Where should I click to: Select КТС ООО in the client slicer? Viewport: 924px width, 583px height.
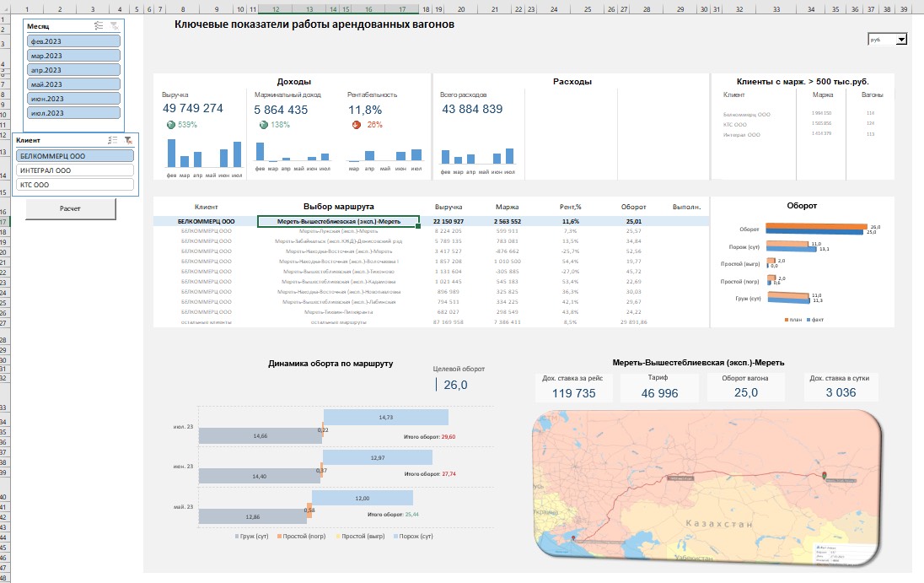point(75,184)
